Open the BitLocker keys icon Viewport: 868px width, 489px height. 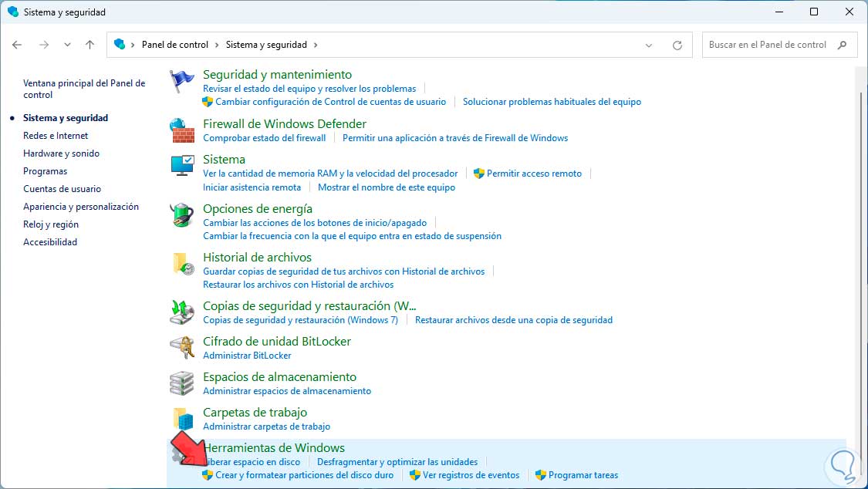181,347
